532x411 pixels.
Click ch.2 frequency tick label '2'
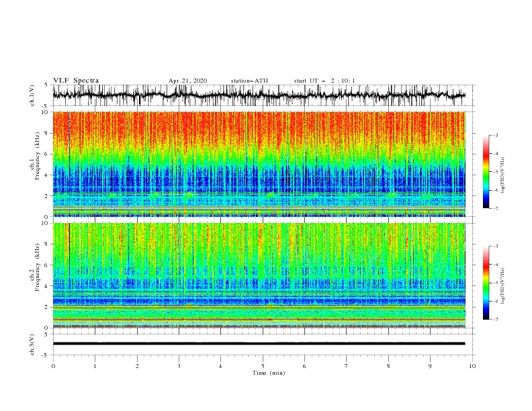(x=46, y=307)
